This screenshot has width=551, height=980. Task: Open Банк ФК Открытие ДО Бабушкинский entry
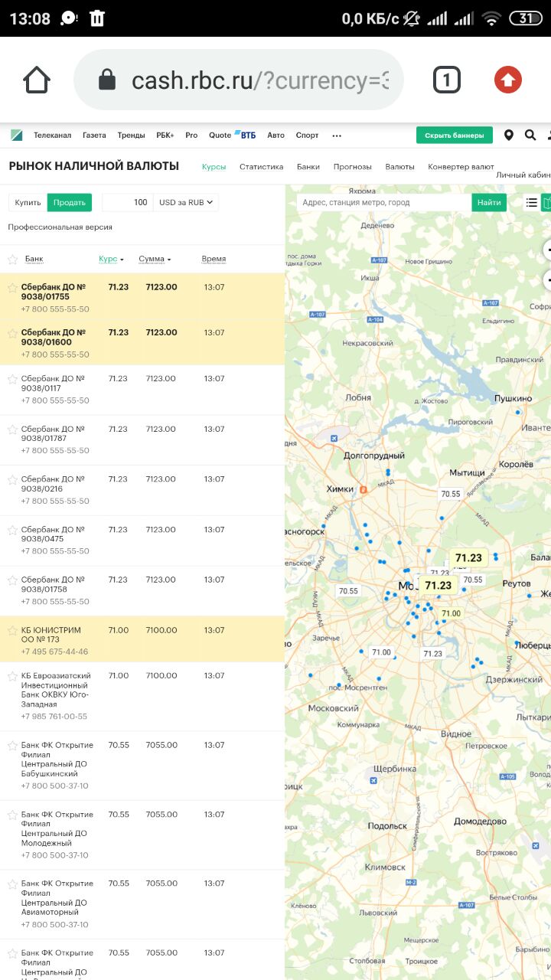pyautogui.click(x=57, y=759)
